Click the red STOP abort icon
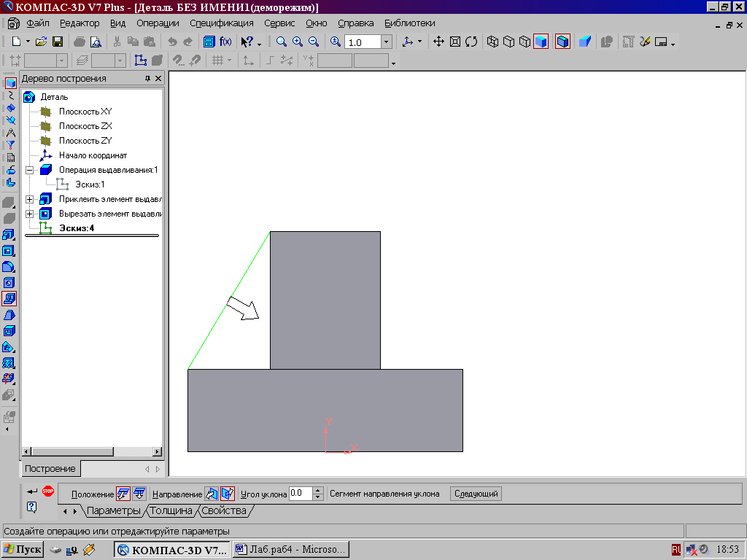Image resolution: width=747 pixels, height=560 pixels. point(48,491)
